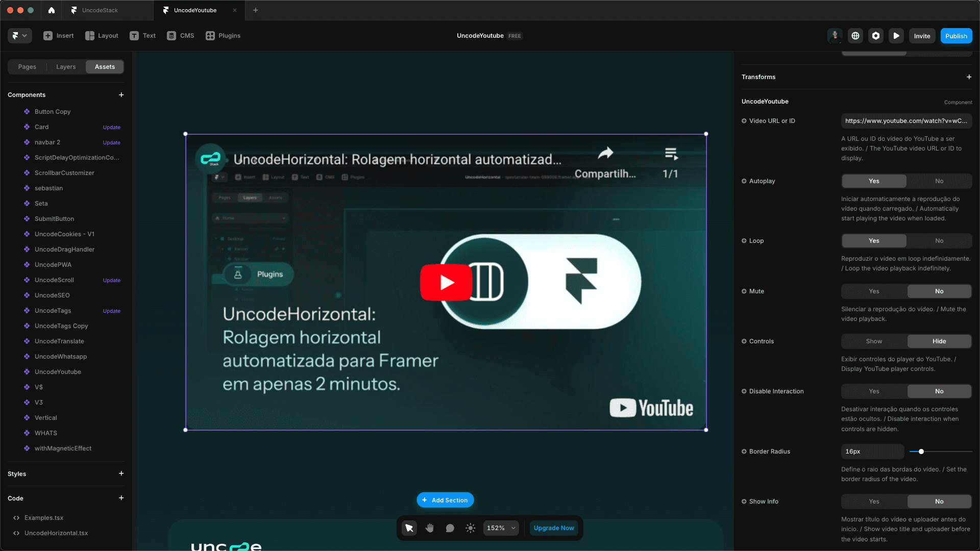The height and width of the screenshot is (551, 980).
Task: Click the Mute property options icon
Action: (744, 291)
